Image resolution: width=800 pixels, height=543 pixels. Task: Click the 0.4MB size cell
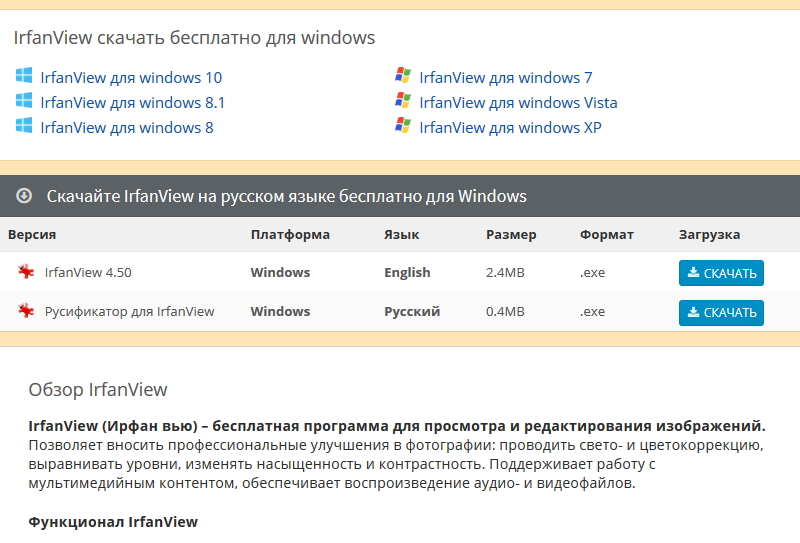tap(505, 312)
